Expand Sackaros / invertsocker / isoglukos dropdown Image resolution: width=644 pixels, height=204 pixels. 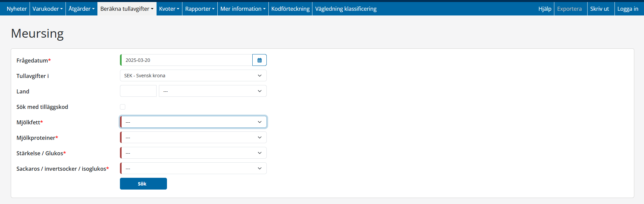[x=193, y=168]
